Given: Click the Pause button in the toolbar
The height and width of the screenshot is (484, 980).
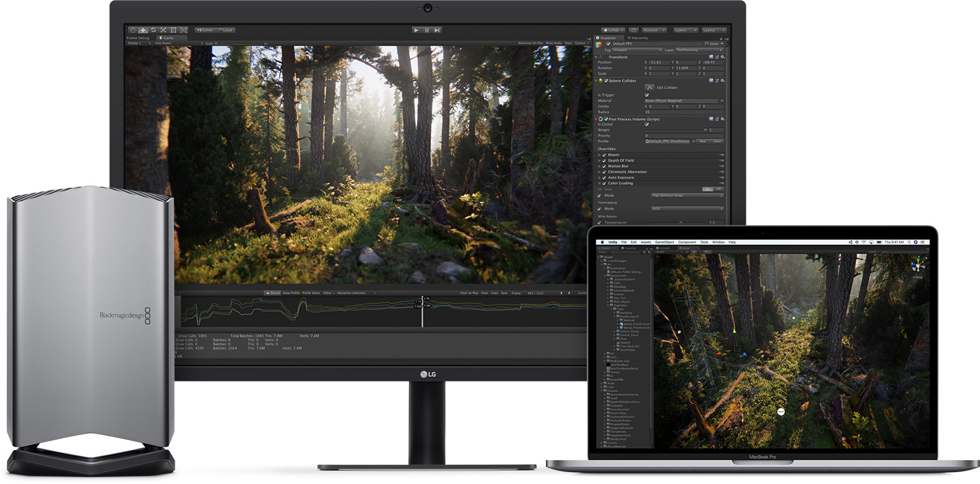Looking at the screenshot, I should point(427,30).
